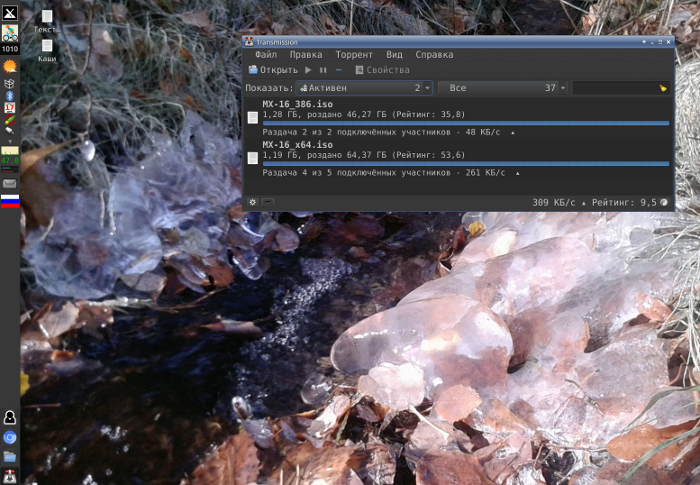Open the Файл menu

266,54
